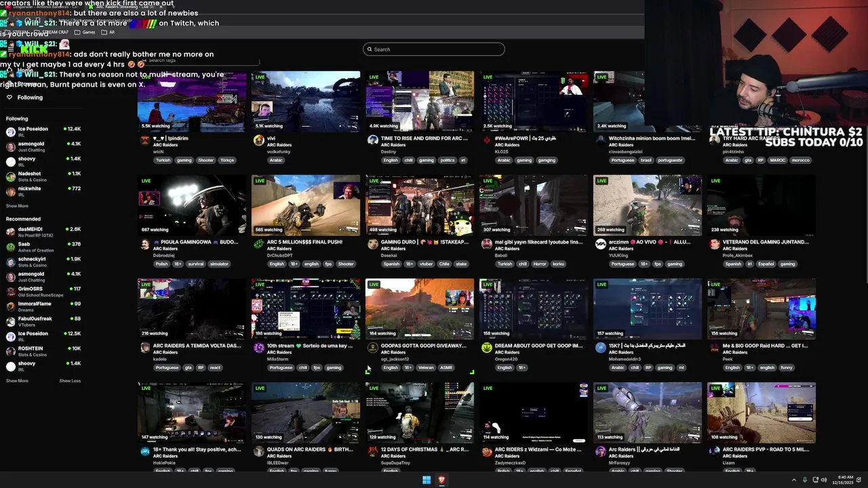Open the AR bookmarks folder
868x488 pixels.
108,32
